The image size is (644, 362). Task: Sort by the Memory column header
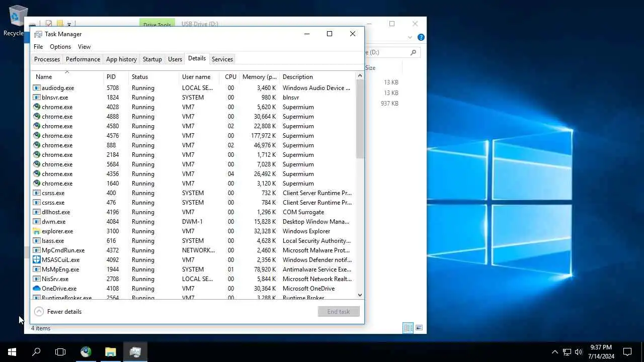pos(259,77)
